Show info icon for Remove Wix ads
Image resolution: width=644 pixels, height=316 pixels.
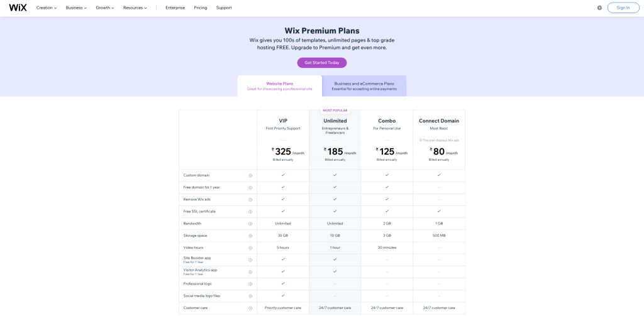coord(250,199)
